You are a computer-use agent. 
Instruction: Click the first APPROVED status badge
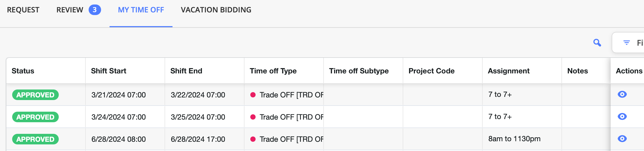pos(35,95)
